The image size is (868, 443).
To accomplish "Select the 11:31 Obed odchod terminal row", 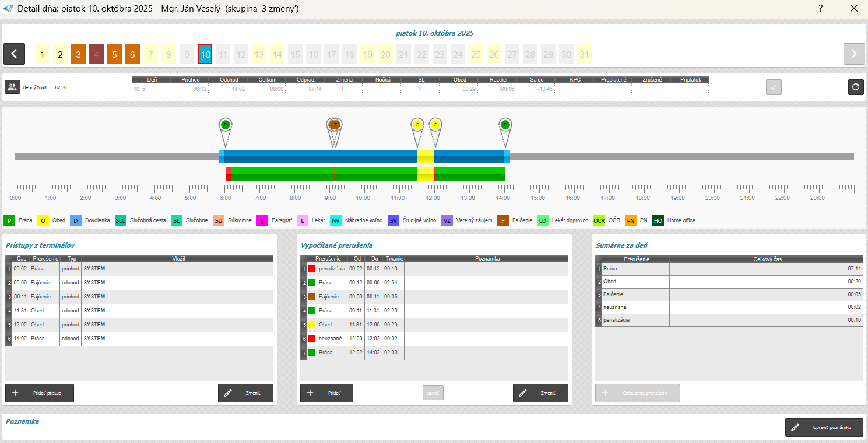I will tap(139, 311).
